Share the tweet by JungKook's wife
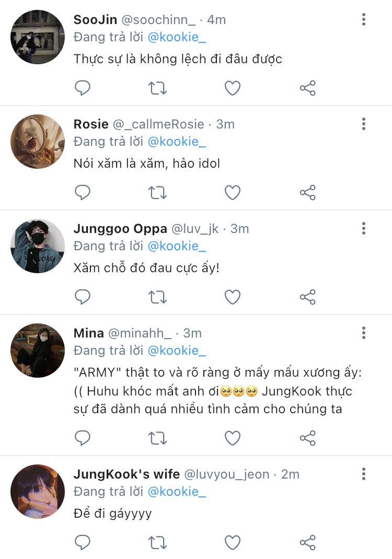Viewport: 392px width, 559px height. coord(308,542)
